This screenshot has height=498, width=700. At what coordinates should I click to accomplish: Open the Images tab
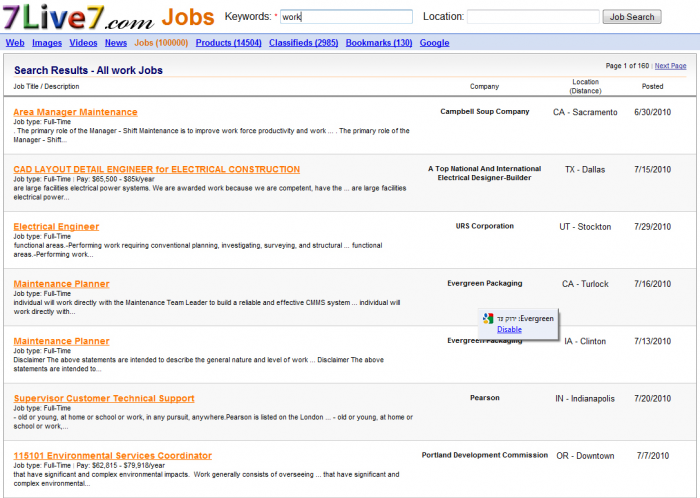coord(47,43)
